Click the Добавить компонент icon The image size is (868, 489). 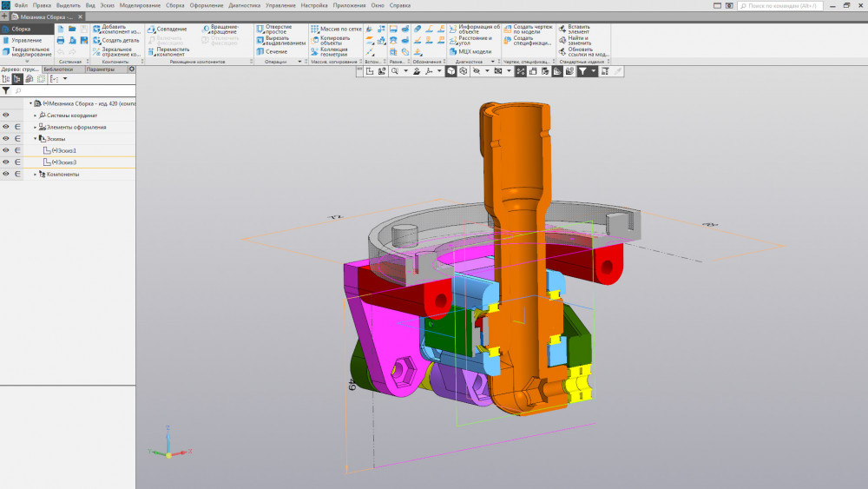tap(96, 29)
